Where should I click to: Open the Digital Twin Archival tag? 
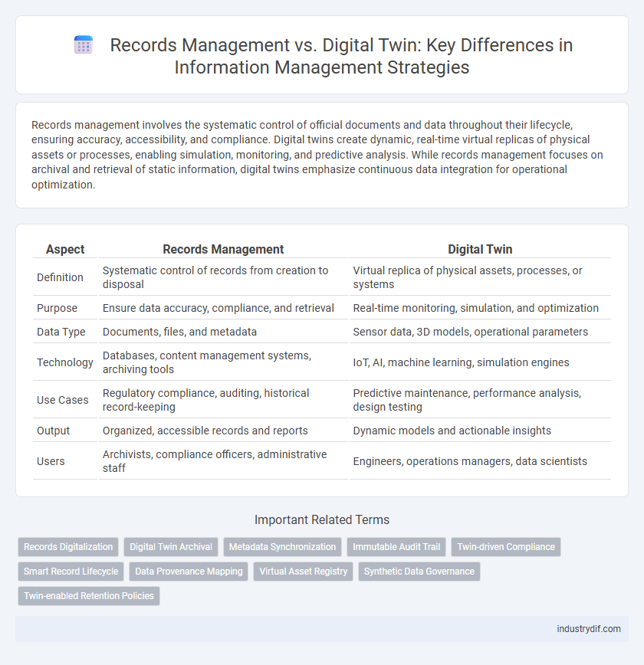[171, 547]
